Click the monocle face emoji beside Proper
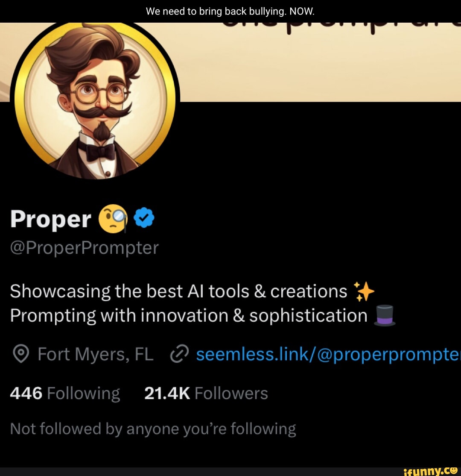 (113, 219)
